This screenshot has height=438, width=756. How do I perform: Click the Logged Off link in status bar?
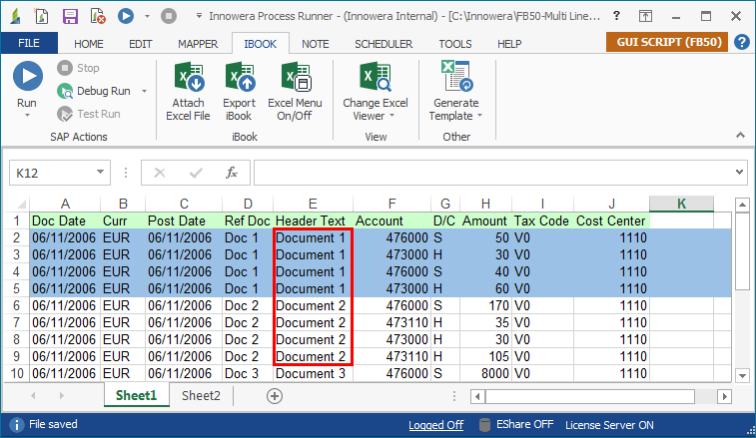pos(435,425)
